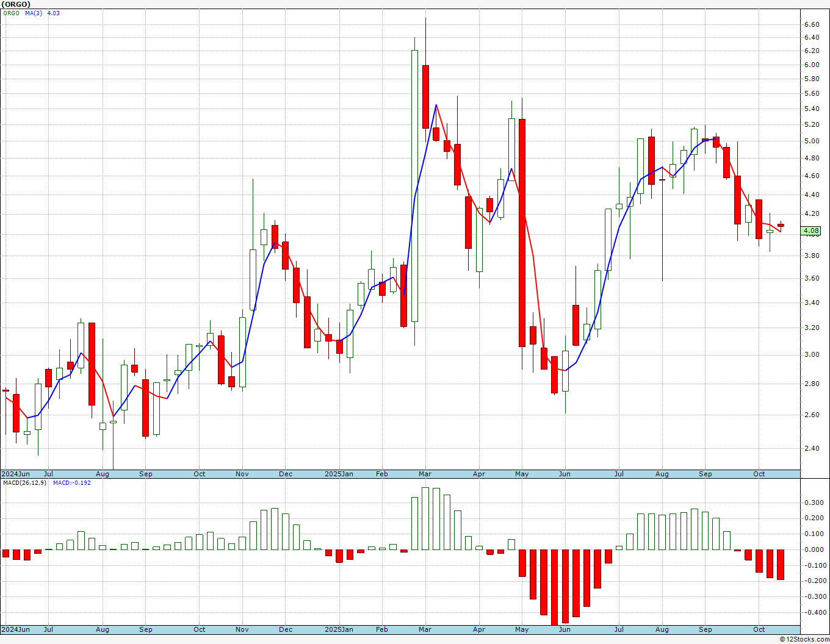Pick "Apr" on the MACD panel date axis
The height and width of the screenshot is (644, 830).
tap(479, 629)
